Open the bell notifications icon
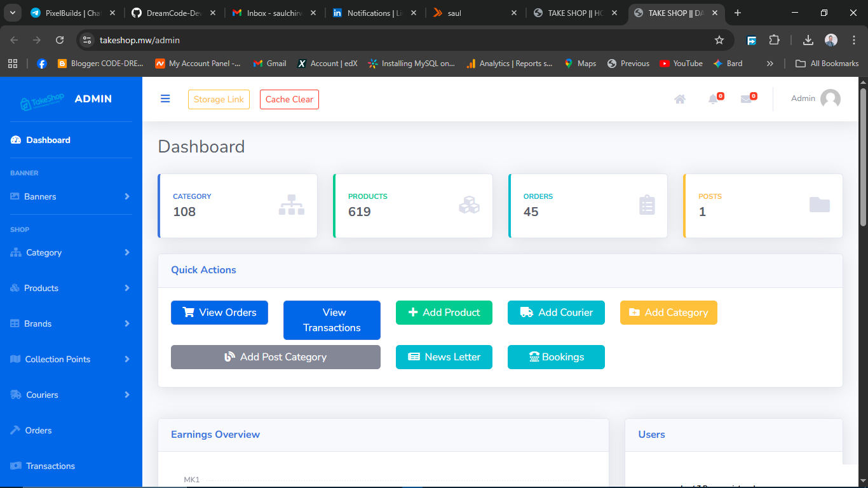The height and width of the screenshot is (488, 868). pos(714,99)
